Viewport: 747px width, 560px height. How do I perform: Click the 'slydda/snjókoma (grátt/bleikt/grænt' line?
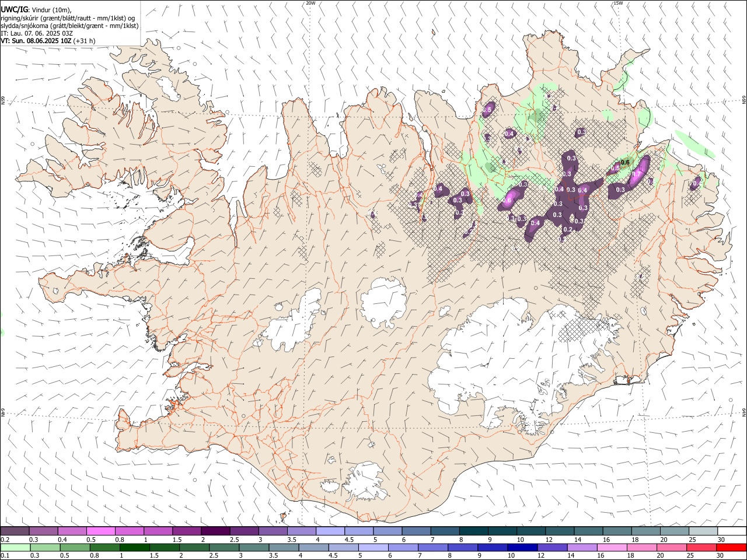pyautogui.click(x=69, y=26)
